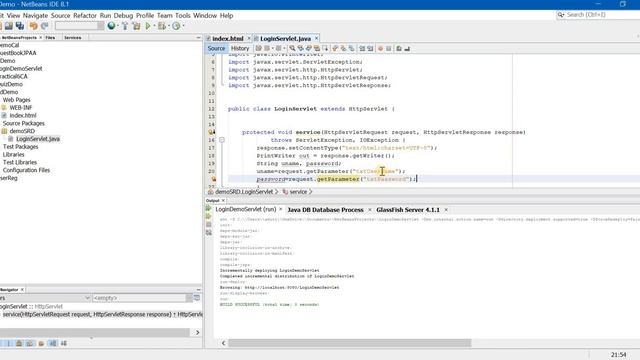This screenshot has height=360, width=640.
Task: Open the Debug menu
Action: [x=123, y=16]
